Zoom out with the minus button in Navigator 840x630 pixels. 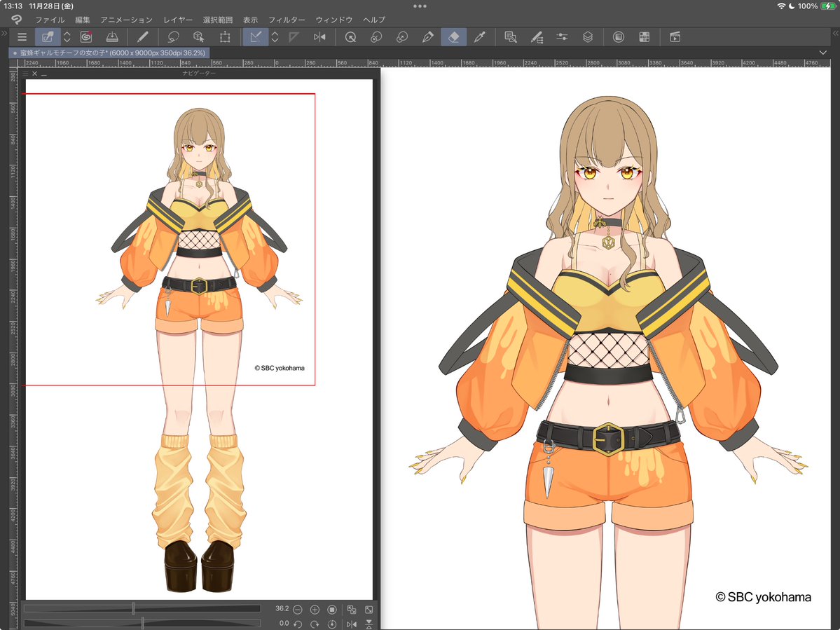coord(298,610)
